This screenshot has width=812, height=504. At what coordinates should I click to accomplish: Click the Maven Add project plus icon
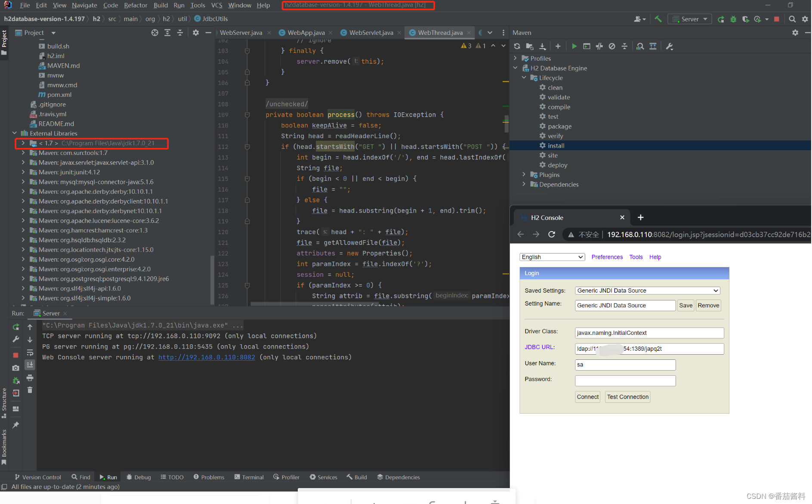click(558, 46)
